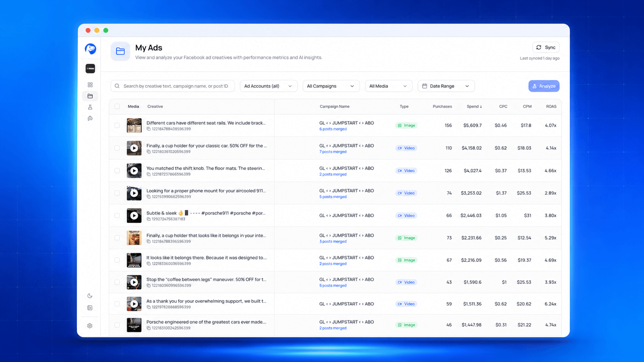This screenshot has height=362, width=644.
Task: Select the Porsche engineered ad checkbox
Action: [x=117, y=325]
